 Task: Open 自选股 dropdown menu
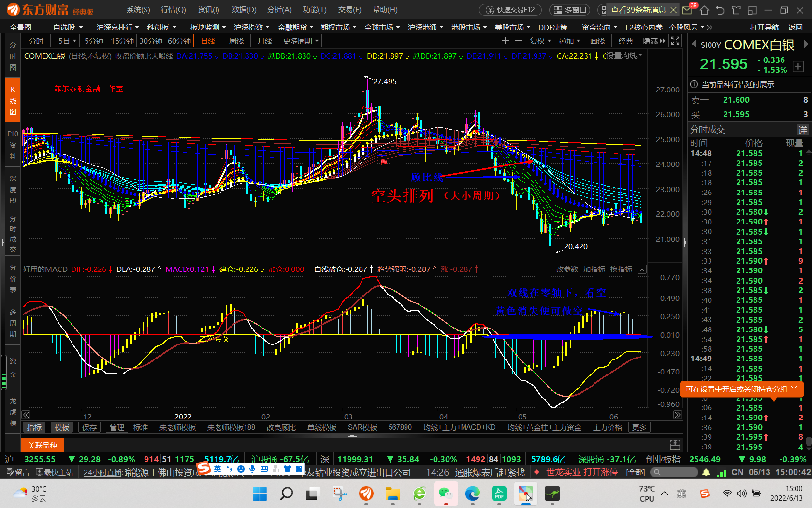point(68,28)
